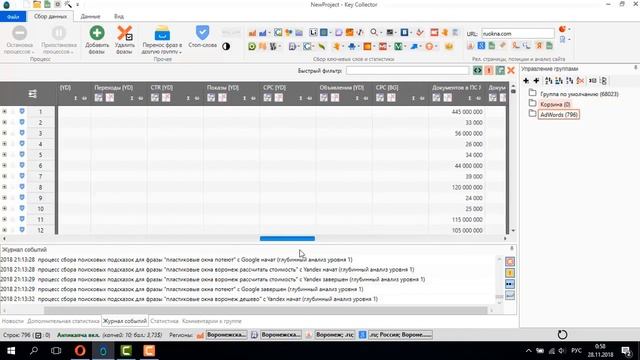The height and width of the screenshot is (360, 640).
Task: Click the blue Google icon below URL field
Action: (481, 46)
